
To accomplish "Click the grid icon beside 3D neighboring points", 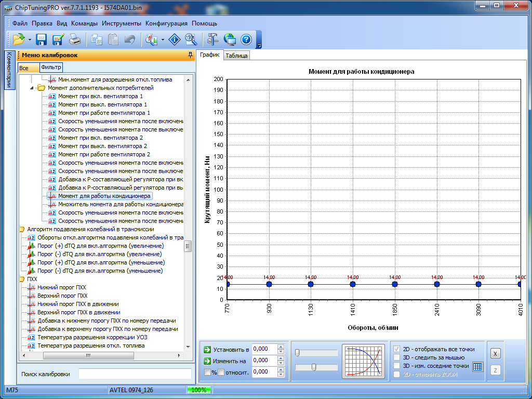I will [477, 366].
